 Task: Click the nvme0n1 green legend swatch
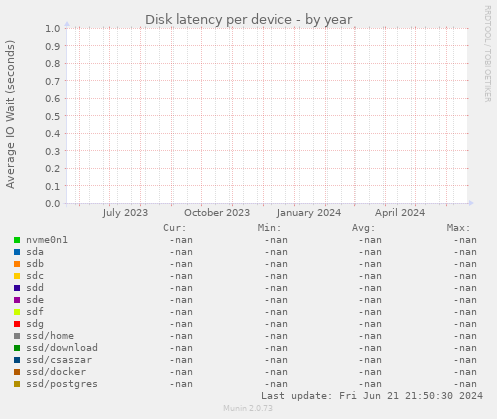pyautogui.click(x=17, y=240)
